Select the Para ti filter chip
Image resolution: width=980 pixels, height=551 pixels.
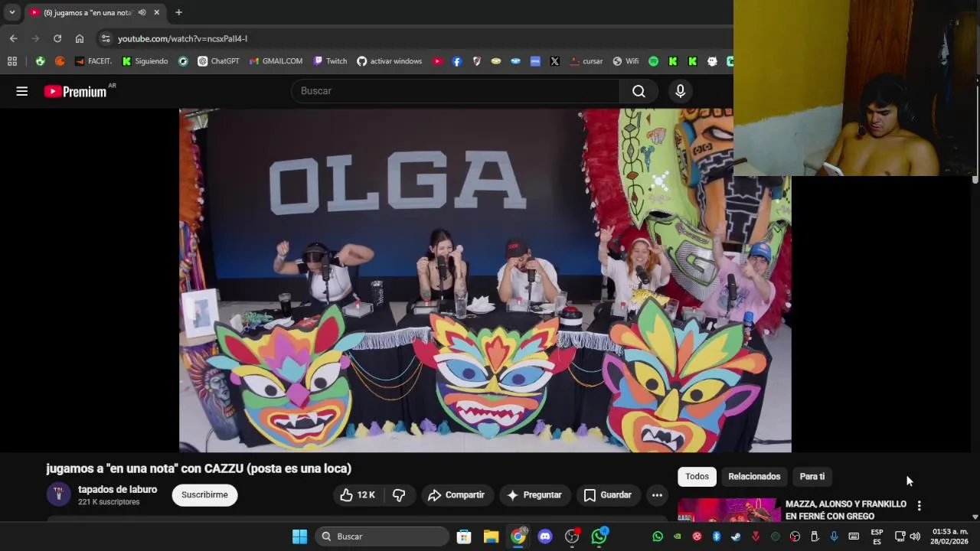(812, 476)
